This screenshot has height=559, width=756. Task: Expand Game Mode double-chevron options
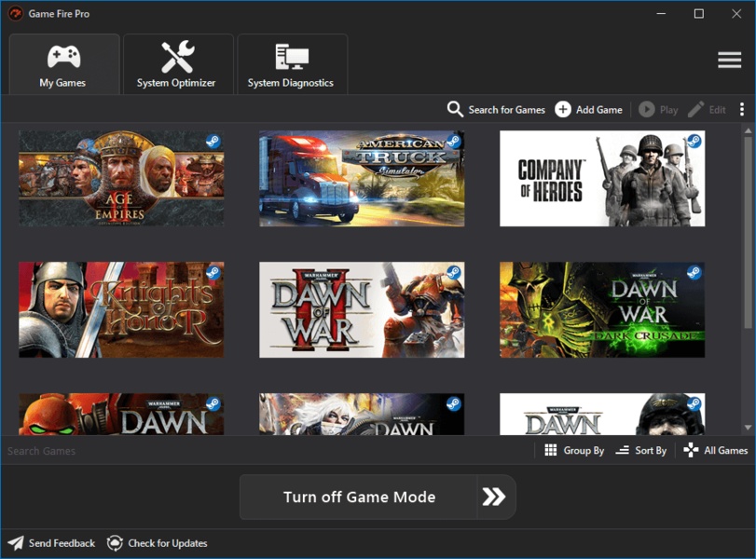[495, 497]
